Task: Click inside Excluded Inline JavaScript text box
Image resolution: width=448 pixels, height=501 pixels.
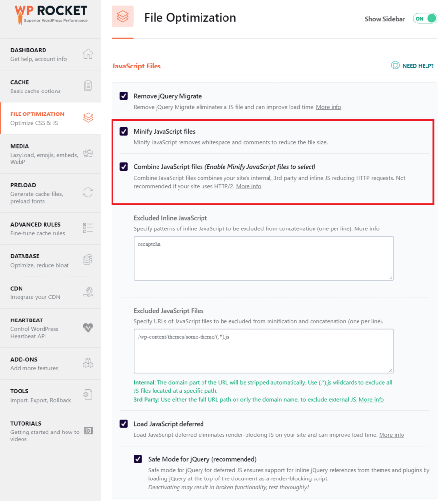Action: coord(264,258)
